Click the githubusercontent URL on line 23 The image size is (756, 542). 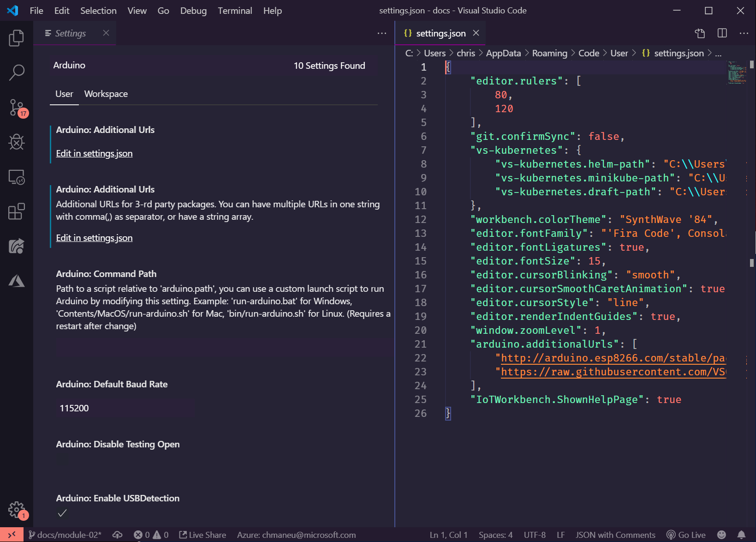(x=613, y=372)
